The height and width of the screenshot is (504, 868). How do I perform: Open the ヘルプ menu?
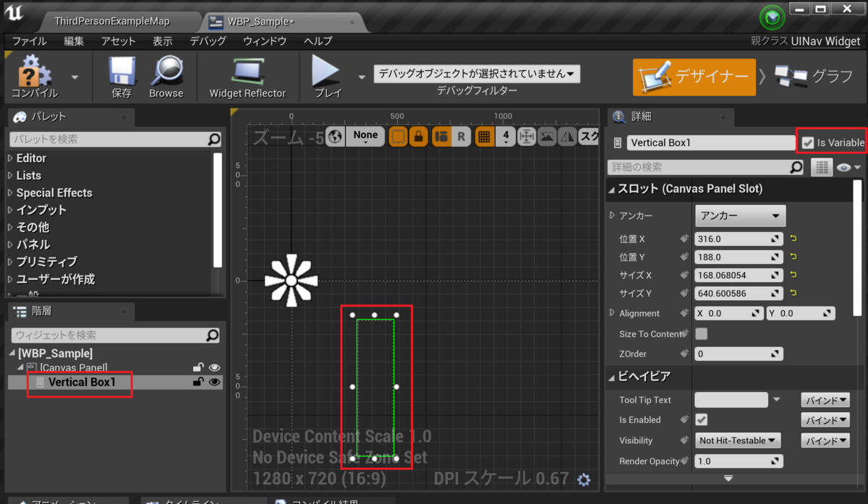pyautogui.click(x=318, y=41)
